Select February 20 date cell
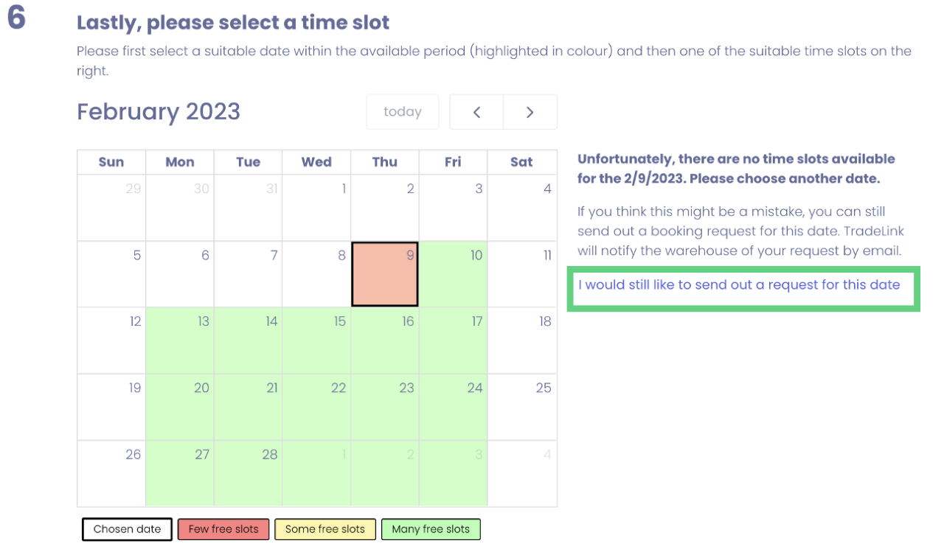The height and width of the screenshot is (560, 944). [x=180, y=407]
